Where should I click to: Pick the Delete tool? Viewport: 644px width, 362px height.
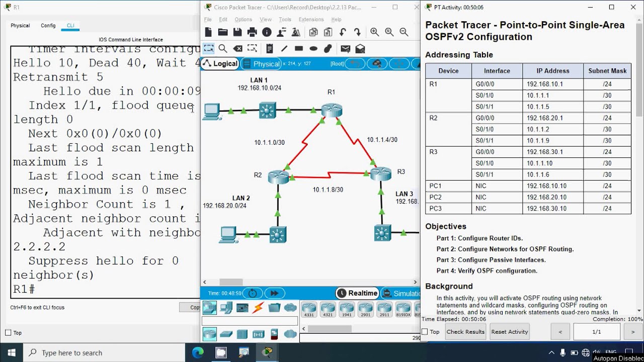click(x=237, y=49)
